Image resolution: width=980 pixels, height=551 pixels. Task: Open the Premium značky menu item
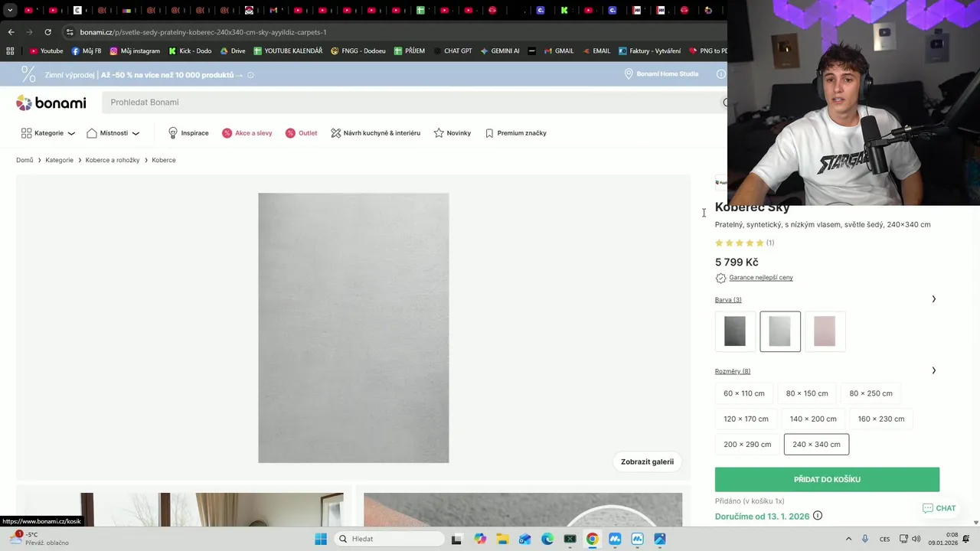coord(516,133)
